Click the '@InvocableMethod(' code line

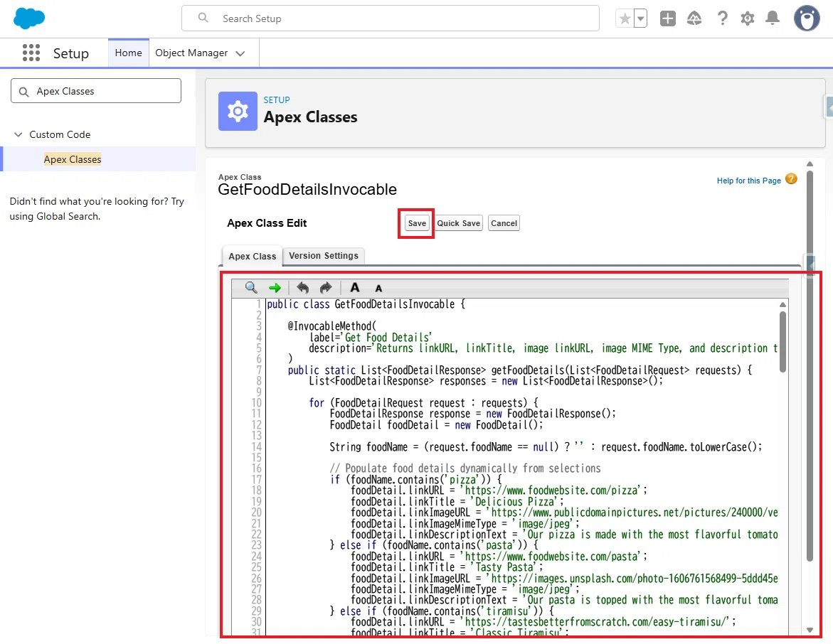(x=332, y=326)
